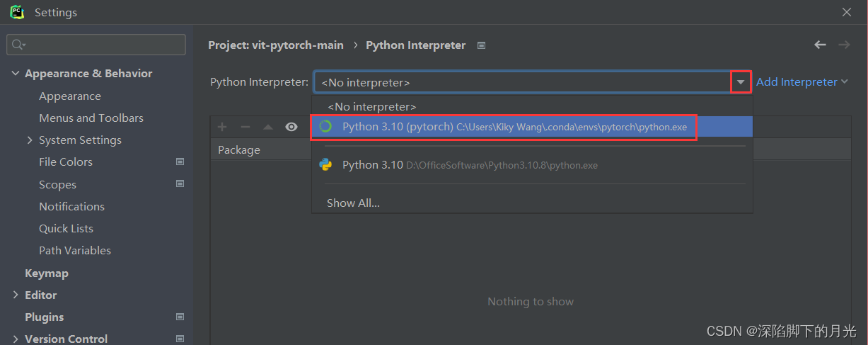
Task: Click the Python logo icon for Python 3.10
Action: pos(325,165)
